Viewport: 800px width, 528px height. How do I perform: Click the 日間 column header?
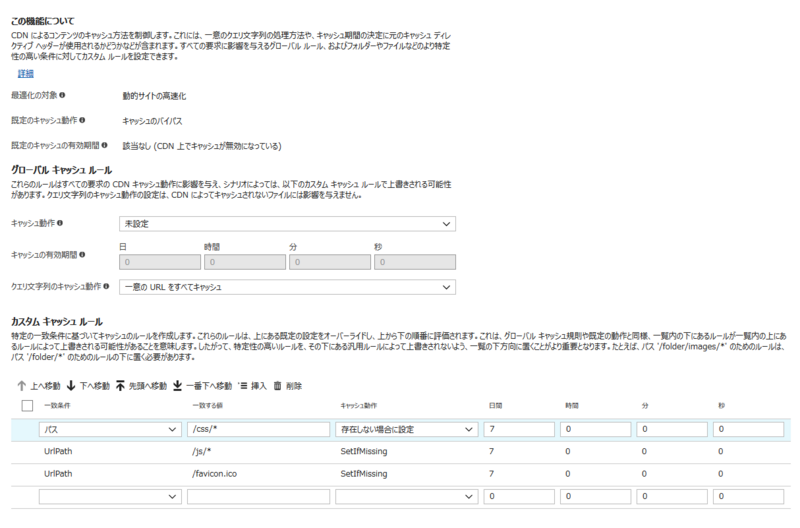point(495,406)
